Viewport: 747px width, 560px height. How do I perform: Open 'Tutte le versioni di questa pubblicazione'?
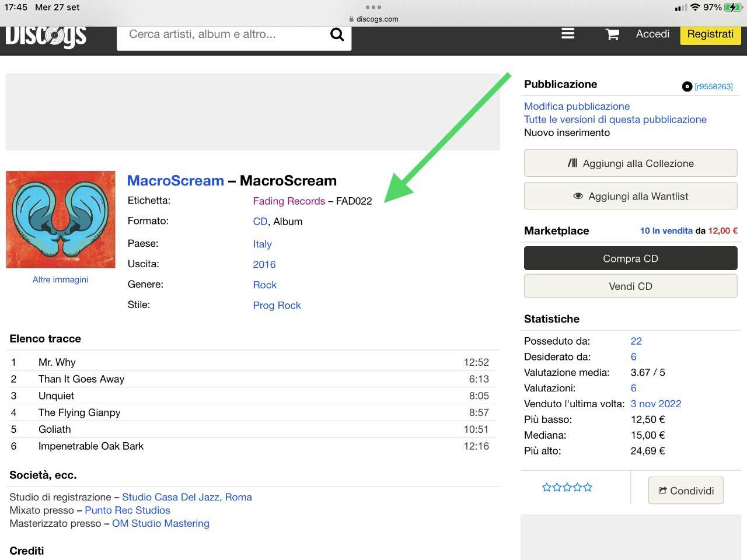pyautogui.click(x=615, y=120)
